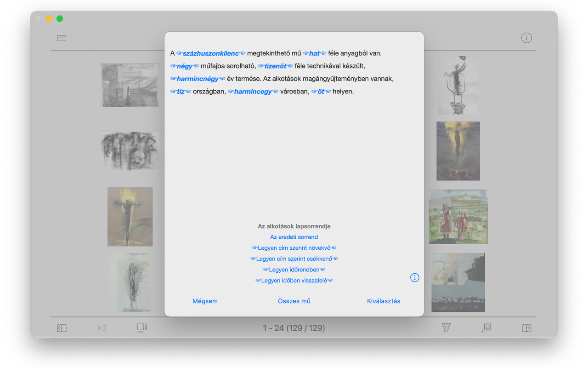588x368 pixels.
Task: Click the blue info icon inside the dialog
Action: tap(415, 277)
